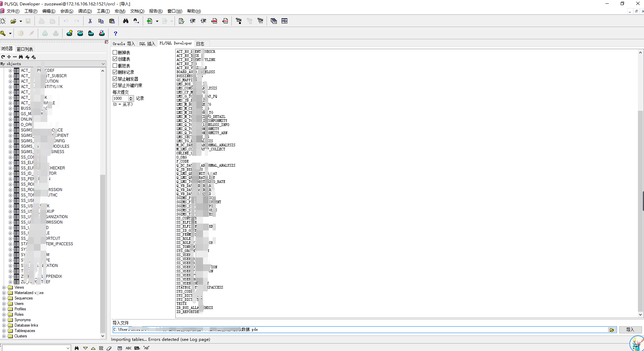Viewport: 644px width, 351px height.
Task: Click the Macro library camera icon
Action: coord(260,21)
